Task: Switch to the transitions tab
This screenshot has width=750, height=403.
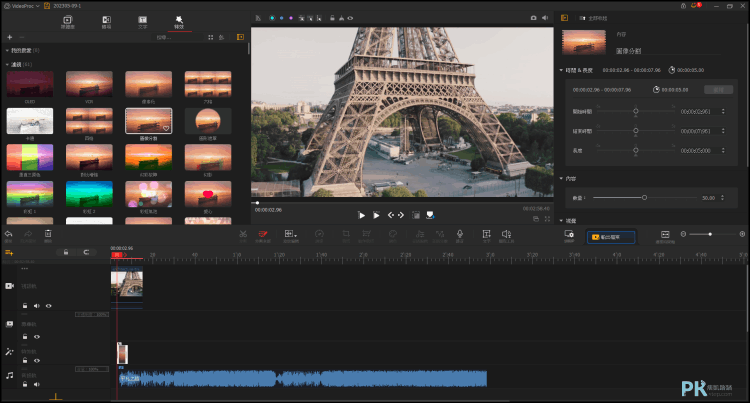Action: [106, 20]
